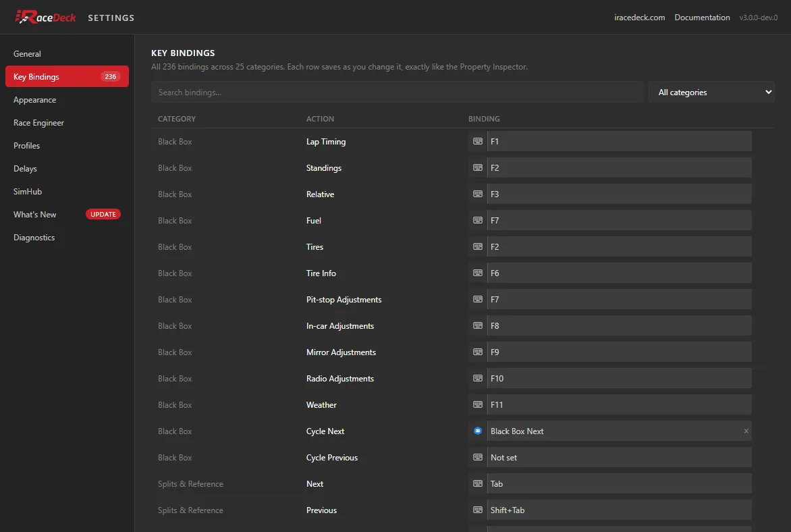
Task: Go to Race Engineer section
Action: click(67, 123)
